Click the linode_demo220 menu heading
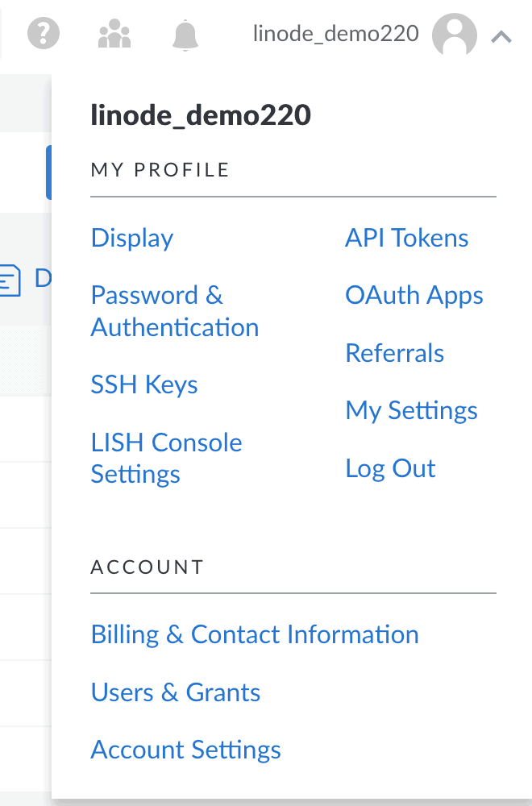The image size is (532, 806). pos(201,115)
